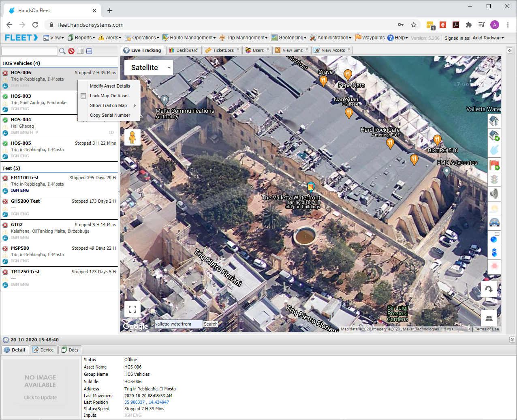Click the Hard Rock Cafe restaurant pin
Image resolution: width=517 pixels, height=420 pixels.
[x=390, y=143]
